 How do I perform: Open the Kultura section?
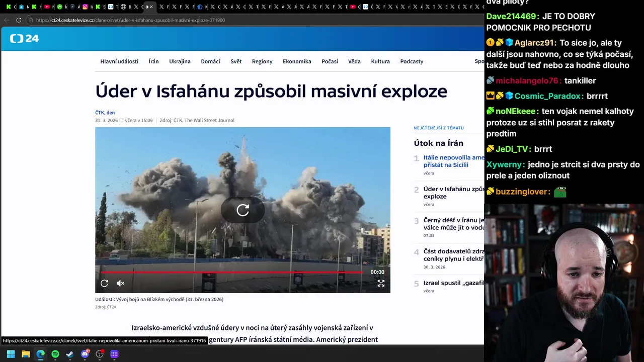point(380,61)
